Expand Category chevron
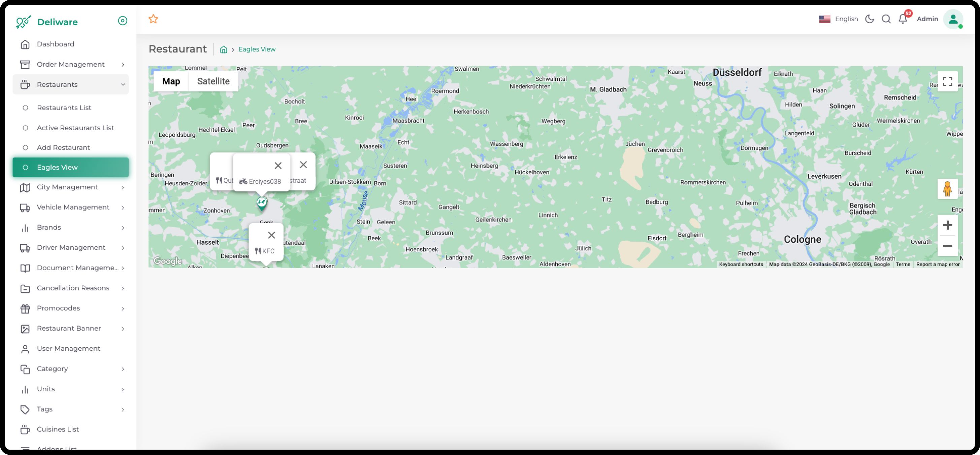The image size is (980, 455). pyautogui.click(x=123, y=369)
